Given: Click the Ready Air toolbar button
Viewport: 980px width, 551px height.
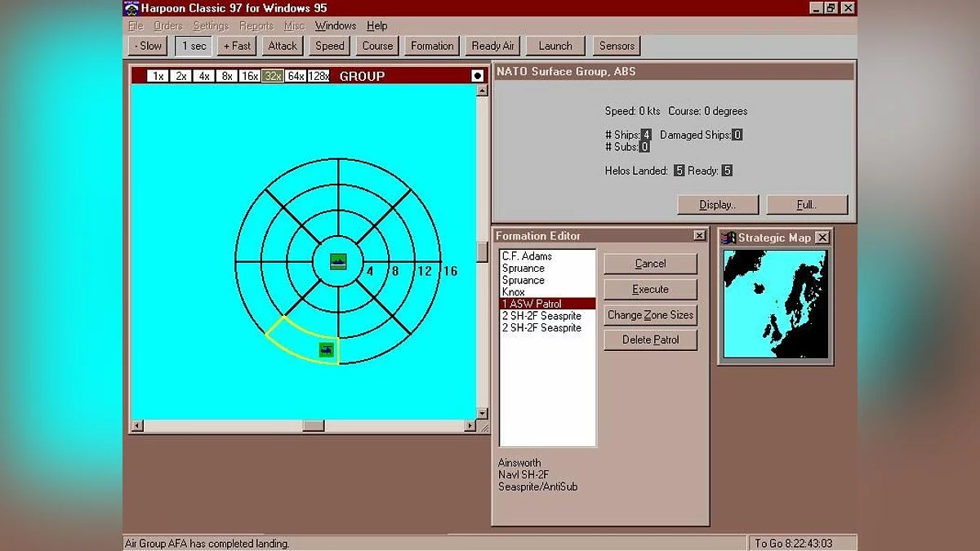Looking at the screenshot, I should coord(493,46).
